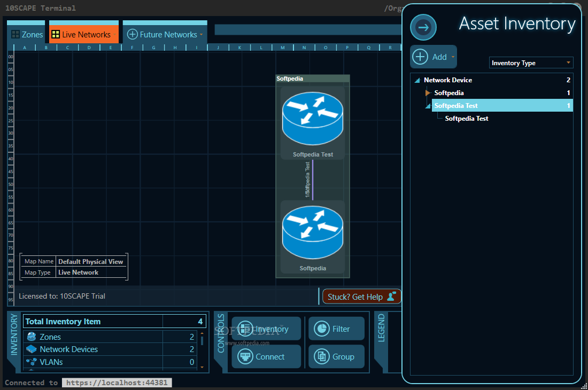The image size is (588, 390).
Task: Select Softpedia row in Asset Inventory
Action: (502, 92)
